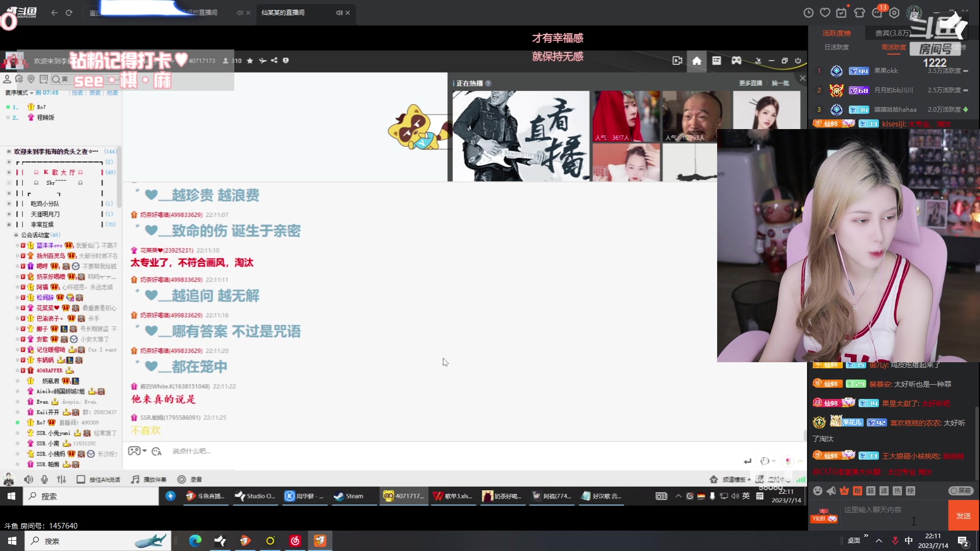Image resolution: width=980 pixels, height=551 pixels.
Task: Switch to 日活跃度 ranking
Action: (837, 47)
